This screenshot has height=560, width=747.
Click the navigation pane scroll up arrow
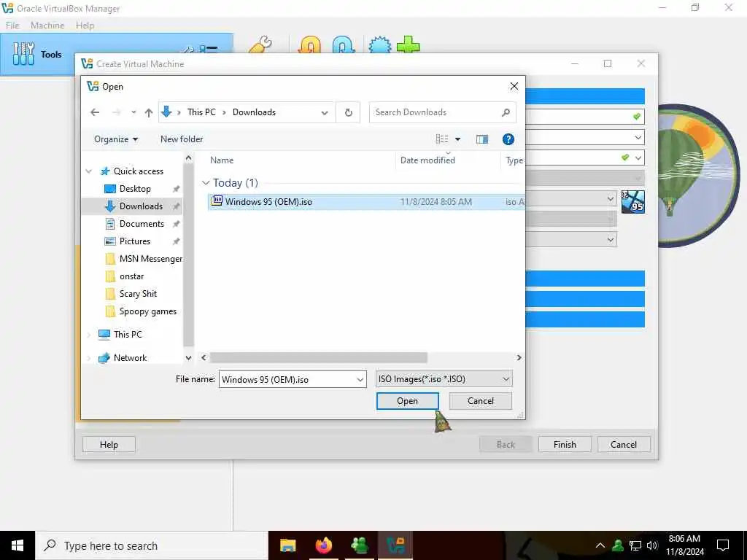point(189,157)
